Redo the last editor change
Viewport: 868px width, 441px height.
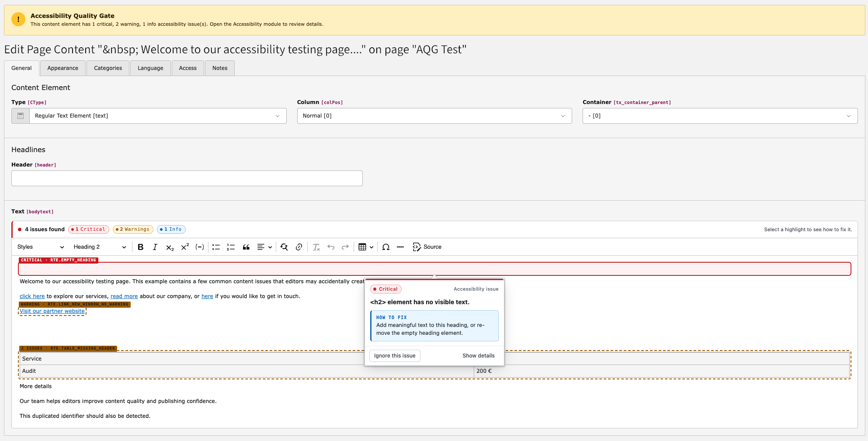pos(345,247)
